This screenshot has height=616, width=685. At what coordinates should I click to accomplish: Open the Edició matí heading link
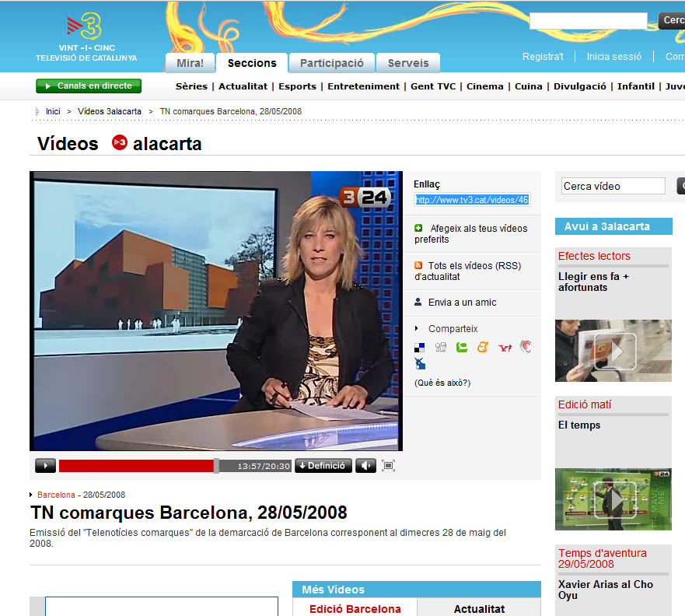pos(585,404)
